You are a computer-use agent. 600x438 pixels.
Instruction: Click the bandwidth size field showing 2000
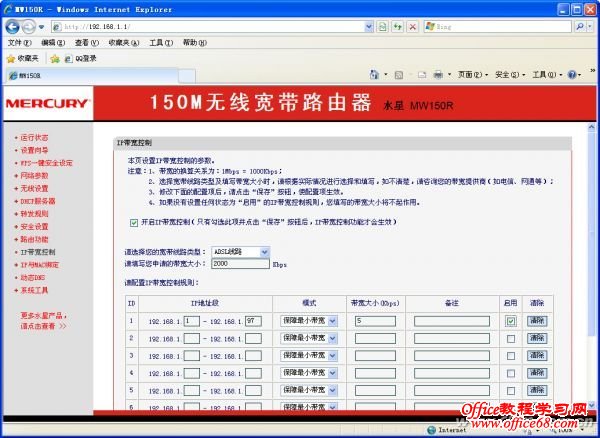click(240, 264)
